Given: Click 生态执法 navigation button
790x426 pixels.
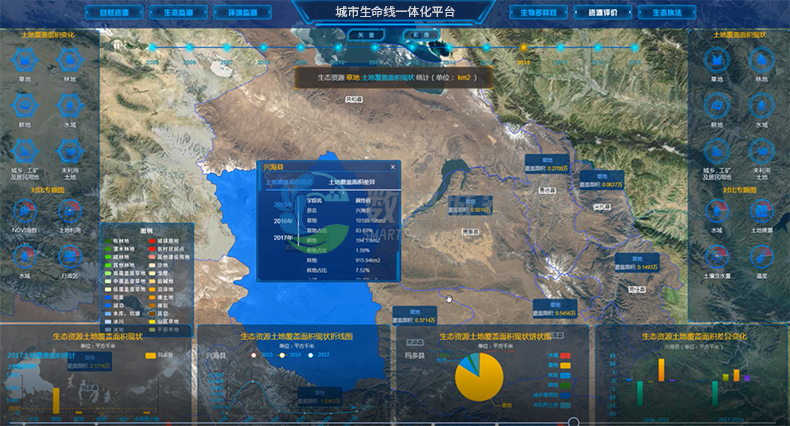Looking at the screenshot, I should point(663,12).
